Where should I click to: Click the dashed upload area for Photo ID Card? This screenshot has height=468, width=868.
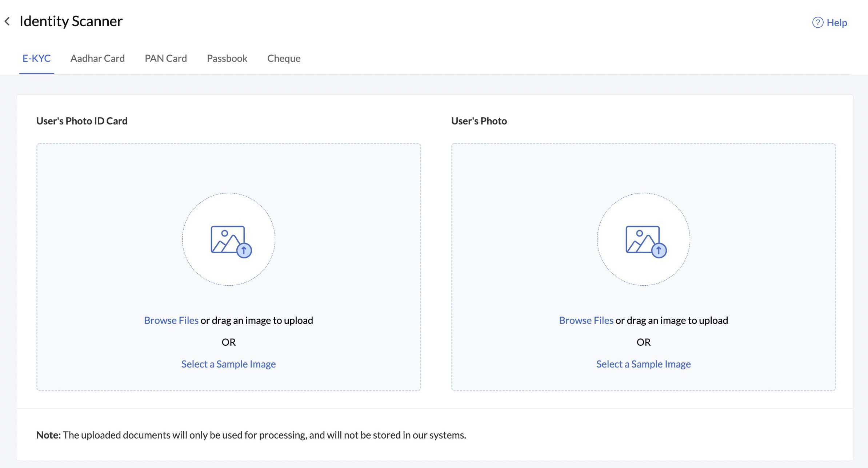(228, 267)
